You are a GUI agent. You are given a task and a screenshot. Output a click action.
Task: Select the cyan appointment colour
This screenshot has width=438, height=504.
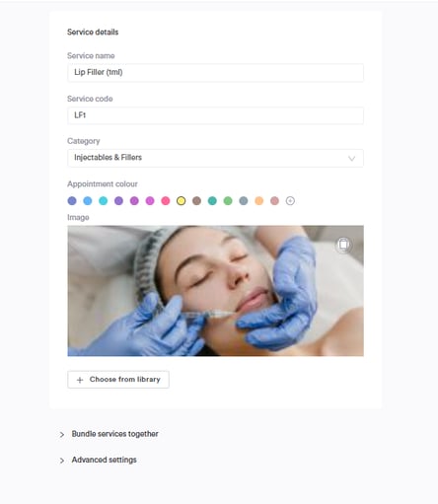pos(104,201)
